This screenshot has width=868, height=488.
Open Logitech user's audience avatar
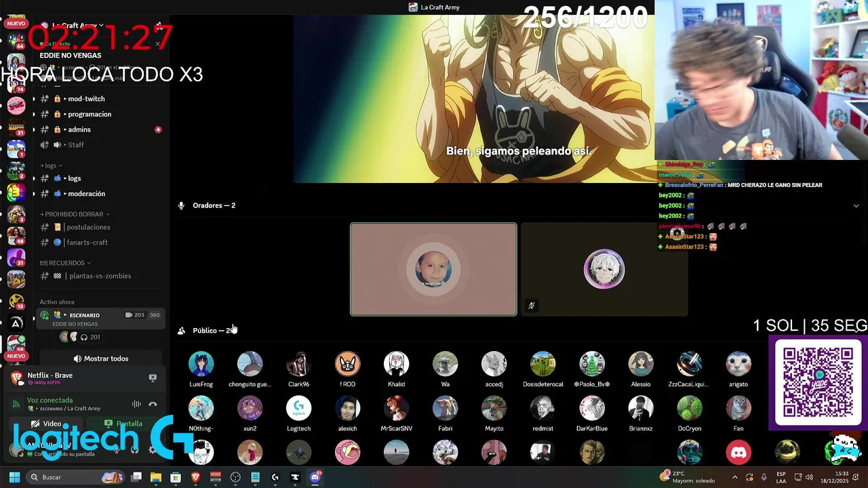coord(298,409)
